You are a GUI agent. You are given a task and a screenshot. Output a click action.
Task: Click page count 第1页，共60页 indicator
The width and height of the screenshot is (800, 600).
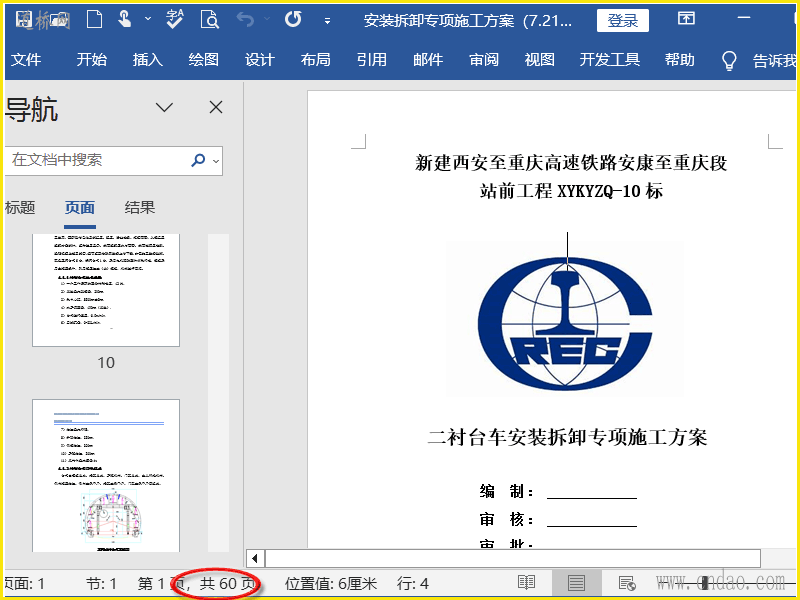[x=197, y=584]
